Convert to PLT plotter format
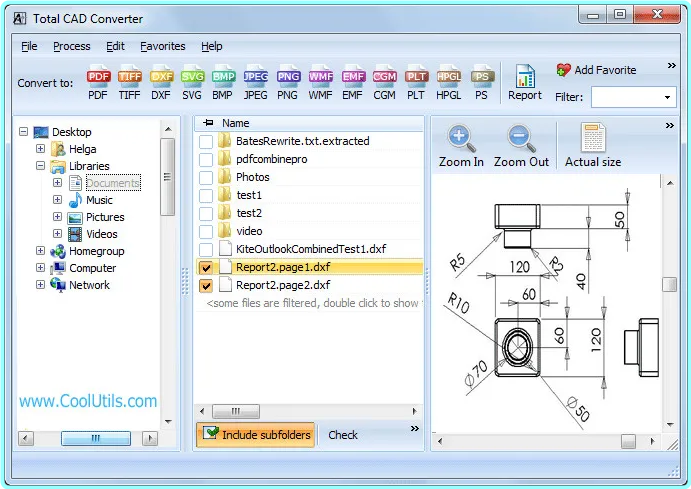The image size is (691, 489). 416,84
